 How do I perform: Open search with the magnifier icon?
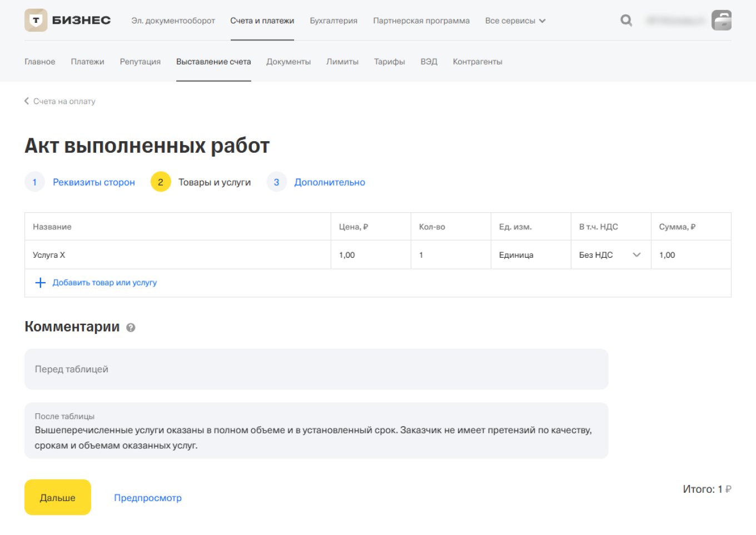(x=626, y=20)
